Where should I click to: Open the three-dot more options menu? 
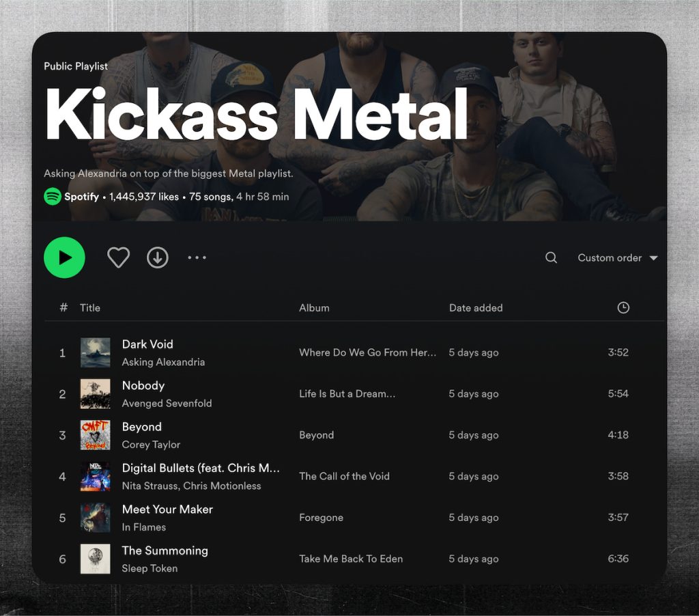pos(197,257)
